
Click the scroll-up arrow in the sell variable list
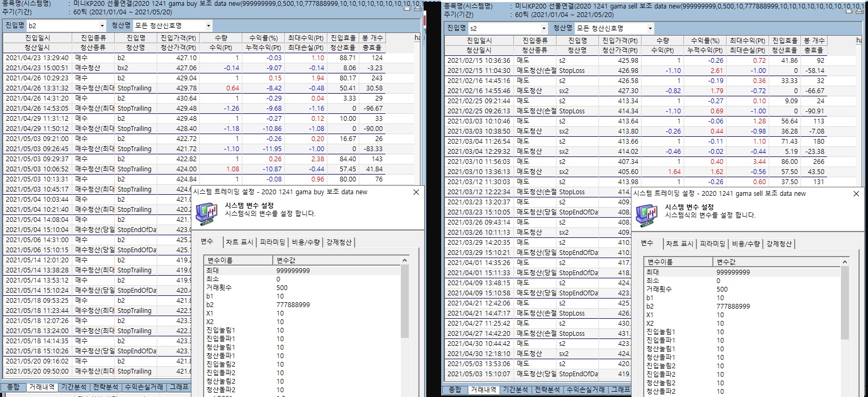click(x=845, y=262)
